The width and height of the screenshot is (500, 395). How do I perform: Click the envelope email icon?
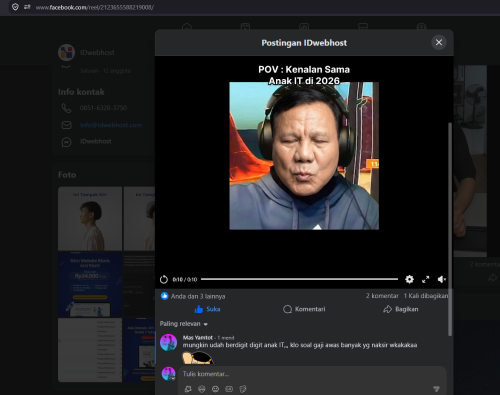pos(66,125)
